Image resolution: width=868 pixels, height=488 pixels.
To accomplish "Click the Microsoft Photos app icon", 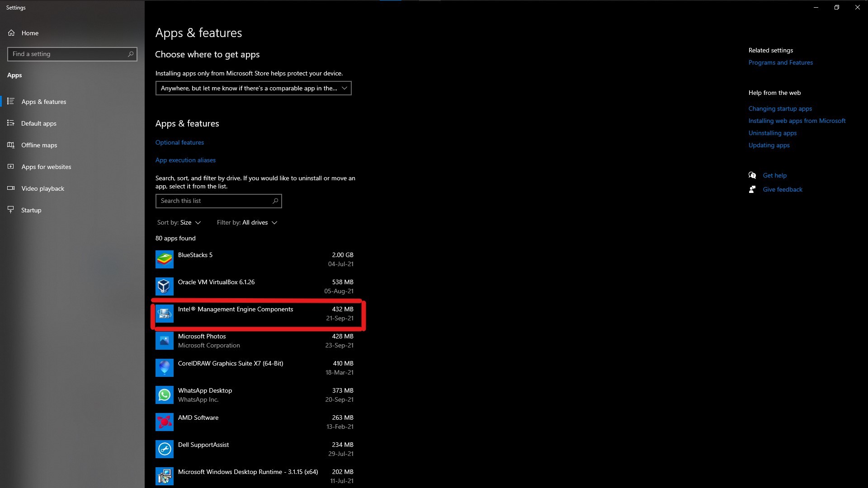I will coord(164,341).
